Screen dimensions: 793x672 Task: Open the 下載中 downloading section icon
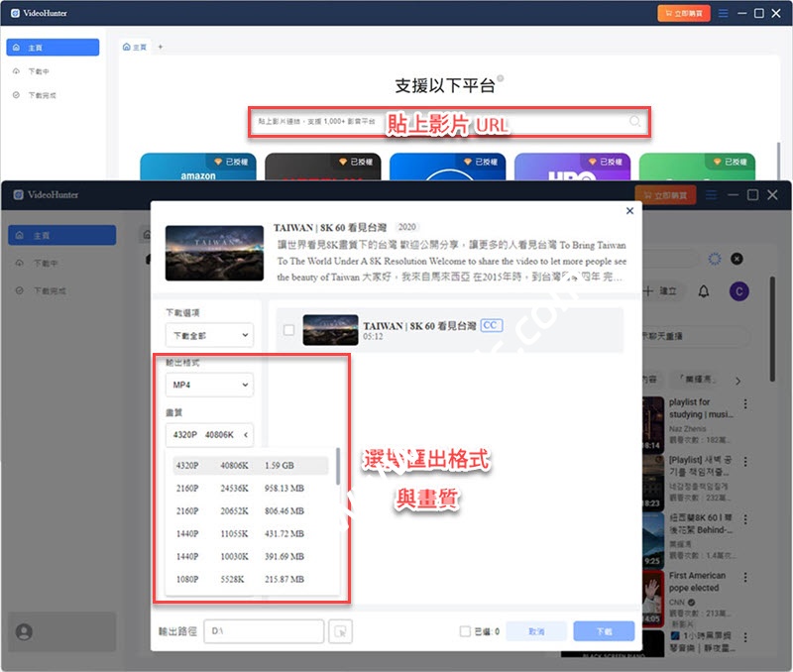coord(33,70)
